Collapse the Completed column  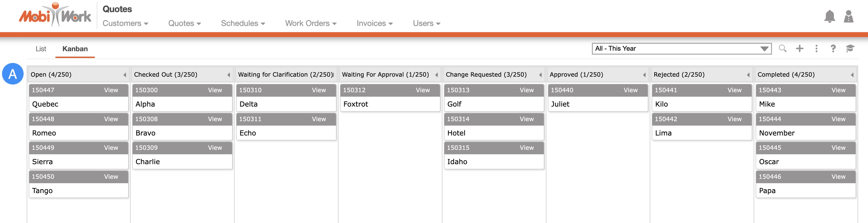point(852,75)
